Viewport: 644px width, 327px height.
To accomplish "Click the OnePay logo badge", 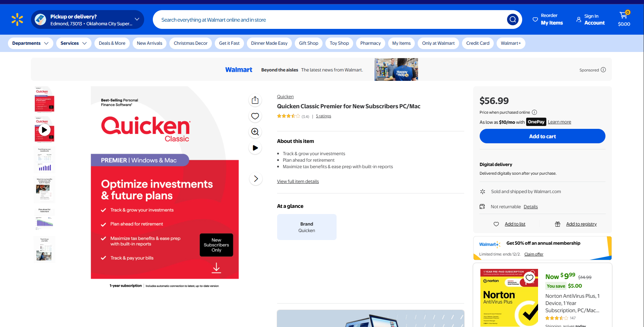I will [x=536, y=122].
